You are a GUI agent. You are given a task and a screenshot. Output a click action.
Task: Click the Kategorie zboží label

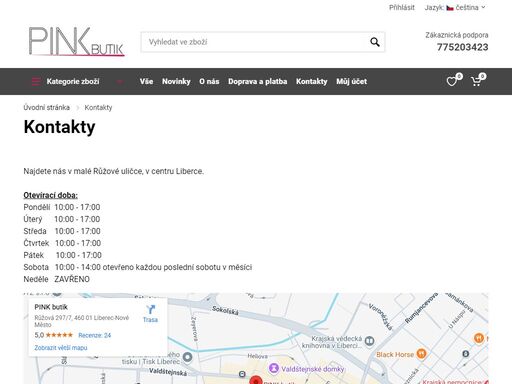pyautogui.click(x=73, y=81)
